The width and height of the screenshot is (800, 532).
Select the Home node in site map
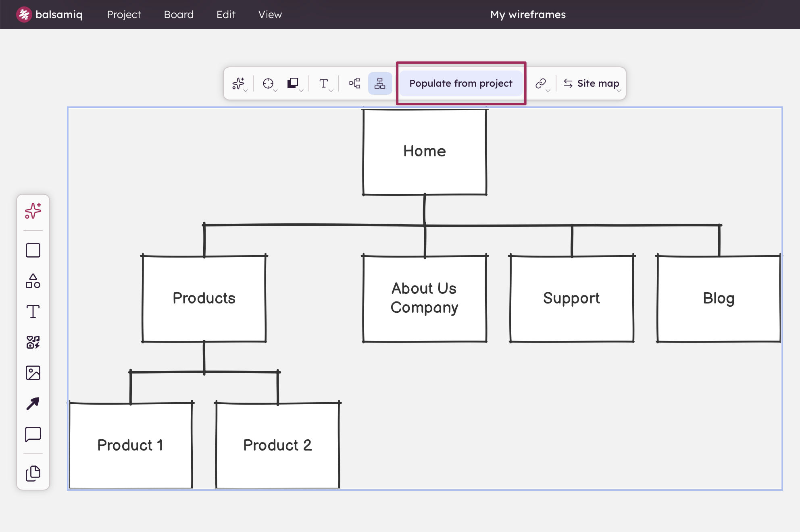(x=425, y=152)
